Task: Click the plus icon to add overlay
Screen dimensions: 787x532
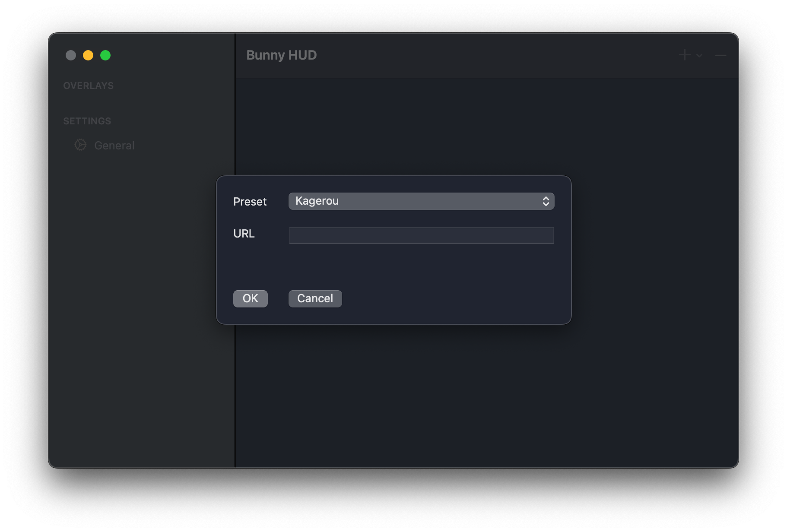Action: (x=684, y=55)
